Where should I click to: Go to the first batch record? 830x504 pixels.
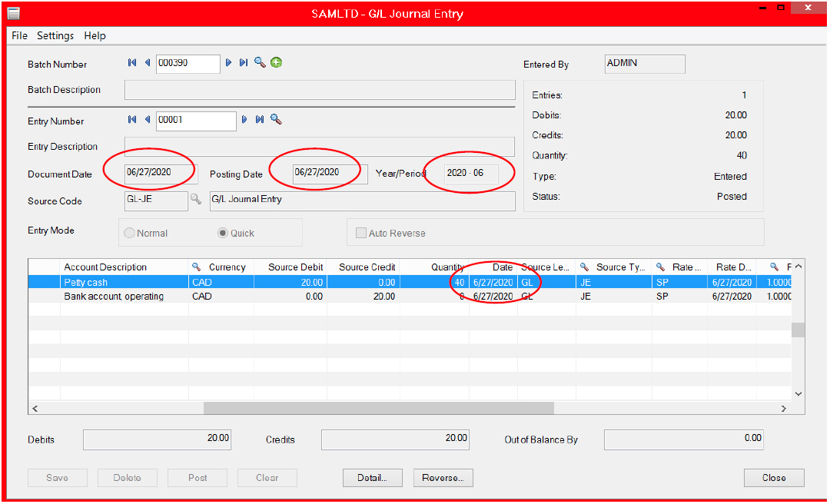tap(131, 63)
